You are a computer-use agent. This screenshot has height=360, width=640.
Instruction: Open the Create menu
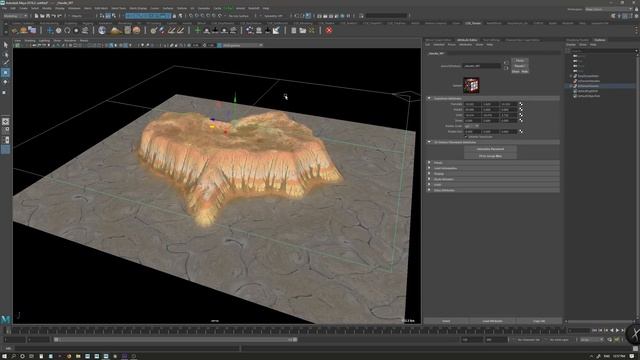click(x=24, y=8)
